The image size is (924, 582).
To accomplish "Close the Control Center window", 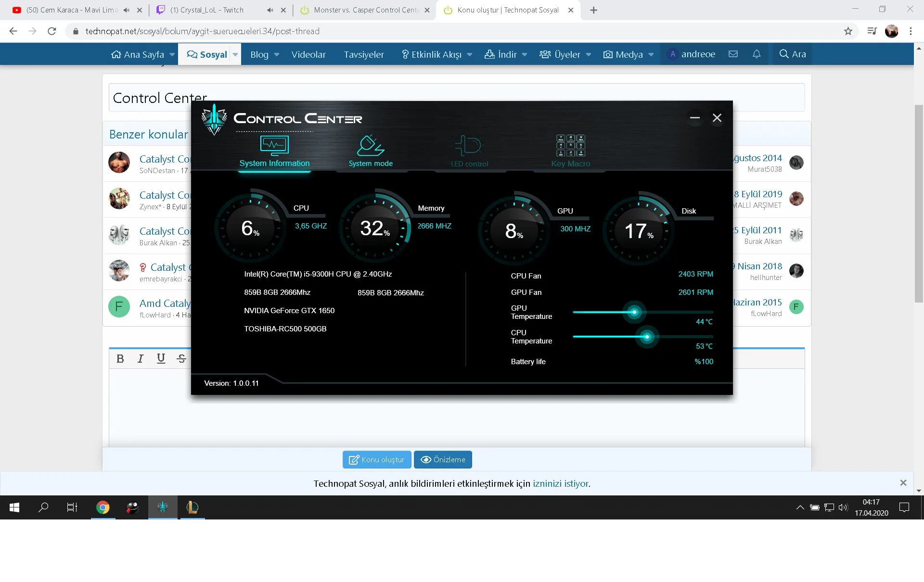I will coord(717,118).
